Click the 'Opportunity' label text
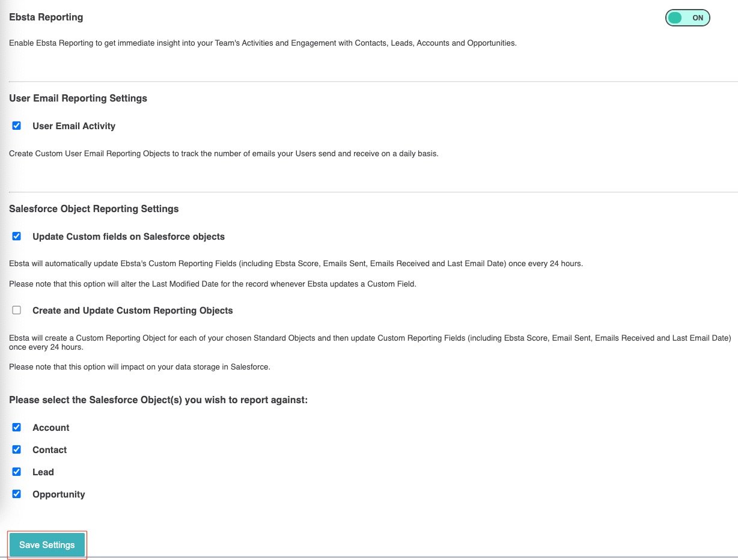 click(59, 495)
